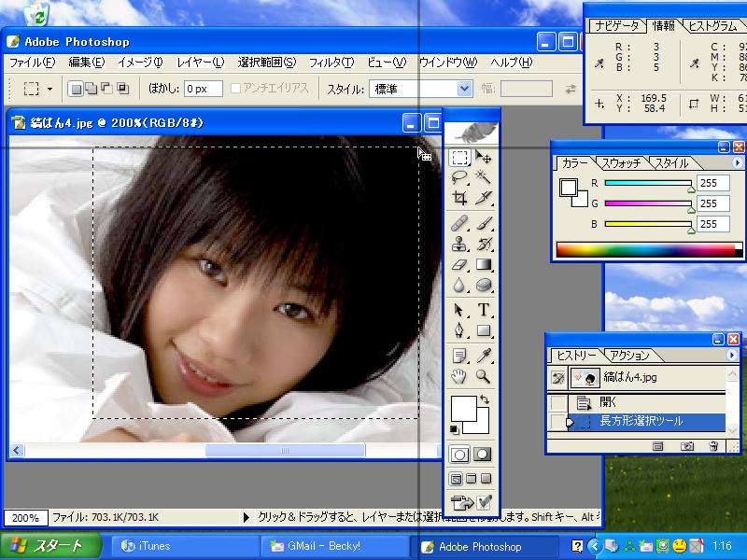The height and width of the screenshot is (560, 747).
Task: Choose Subtract from selection mode
Action: [106, 89]
